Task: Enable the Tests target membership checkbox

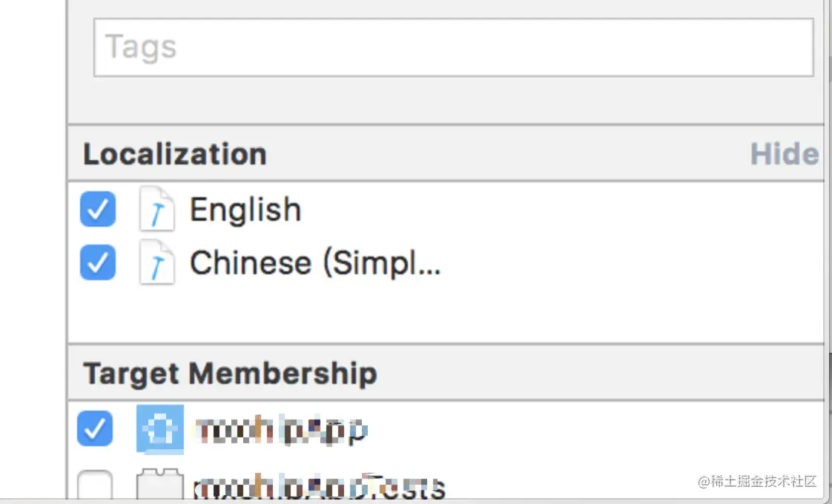Action: (95, 487)
